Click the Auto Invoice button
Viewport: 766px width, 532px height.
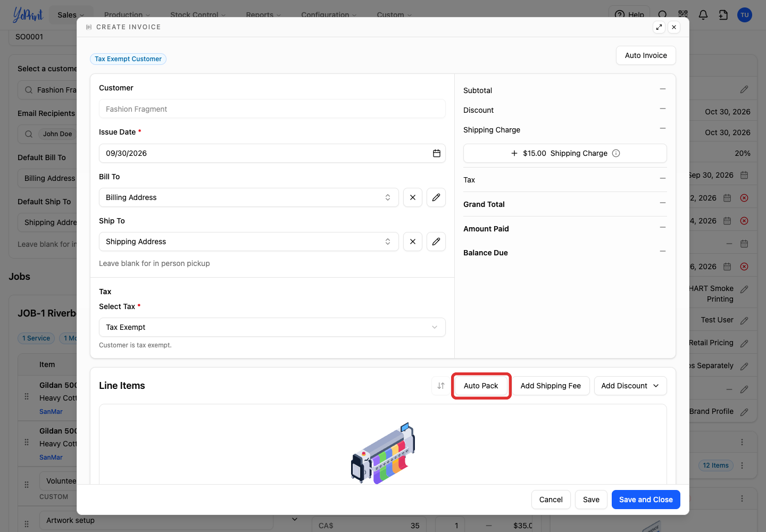(x=646, y=55)
